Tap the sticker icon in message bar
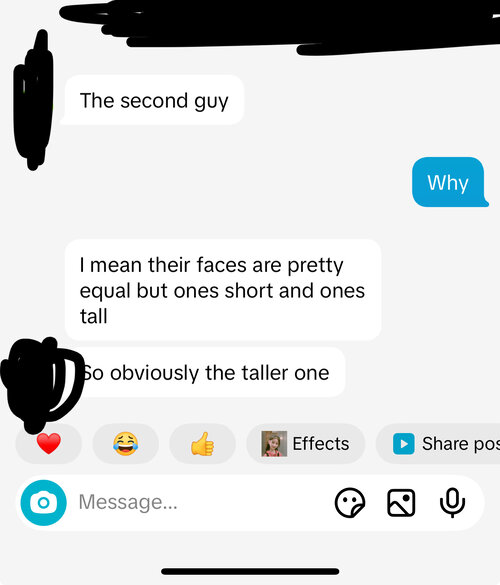This screenshot has height=585, width=500. 350,503
